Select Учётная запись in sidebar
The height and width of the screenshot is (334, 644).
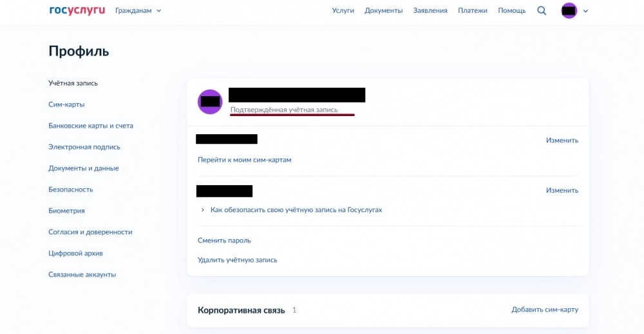point(73,83)
